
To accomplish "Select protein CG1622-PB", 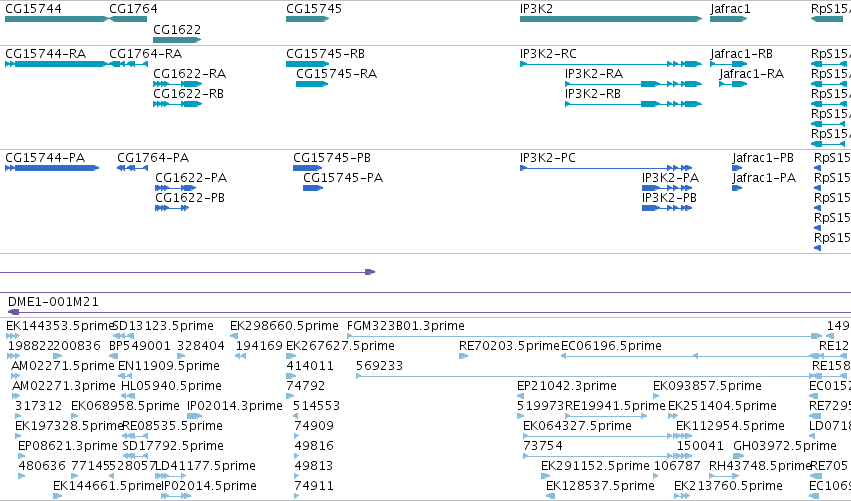I will tap(172, 208).
